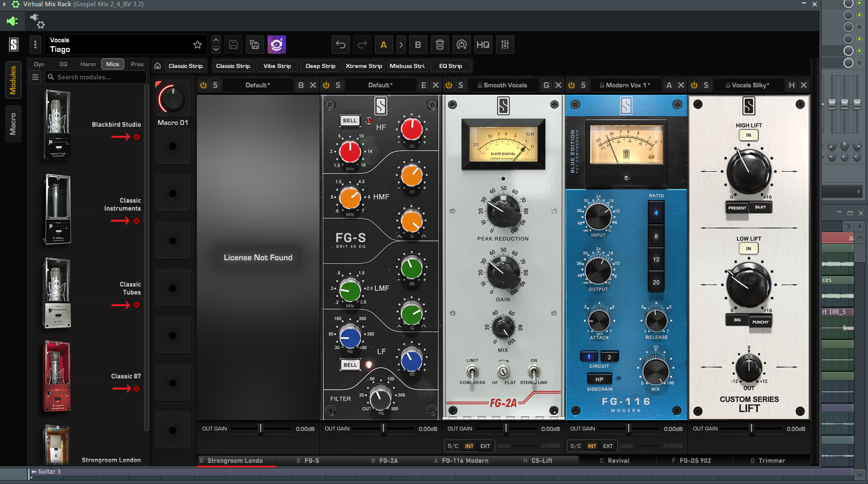Toggle HQ mode
This screenshot has height=484, width=868.
(x=483, y=45)
